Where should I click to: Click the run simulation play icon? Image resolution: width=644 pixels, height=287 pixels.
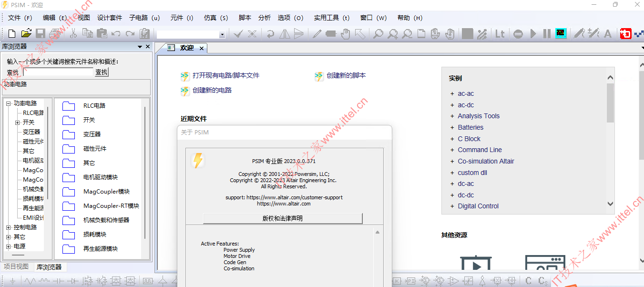click(x=533, y=33)
